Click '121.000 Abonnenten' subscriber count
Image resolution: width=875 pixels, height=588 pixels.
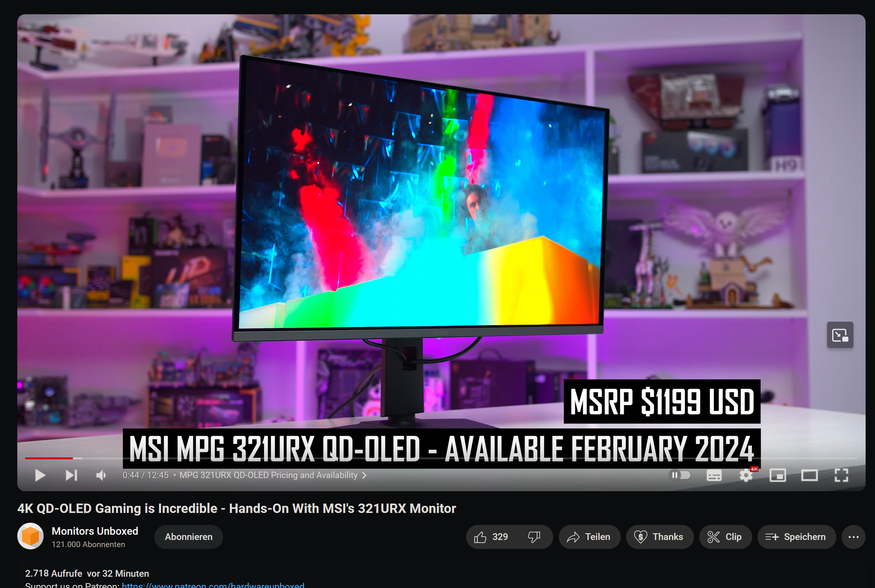point(88,544)
